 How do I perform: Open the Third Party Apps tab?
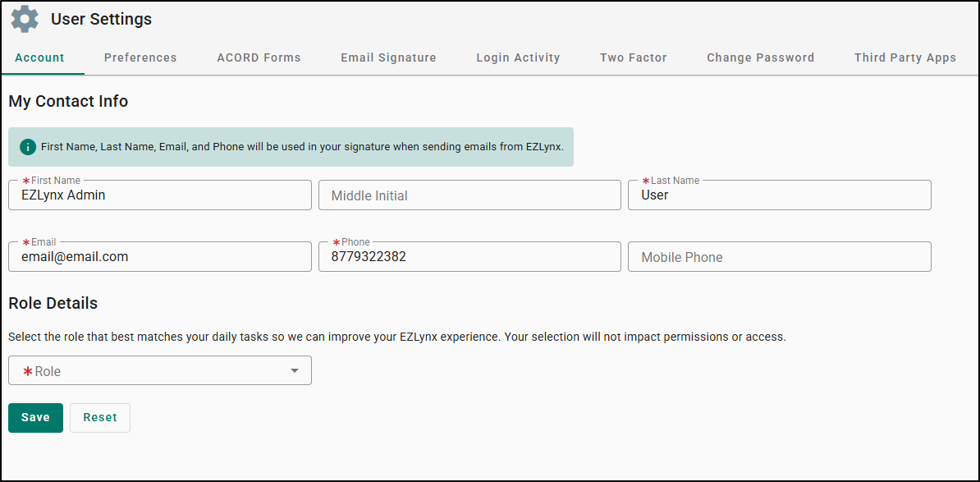905,57
